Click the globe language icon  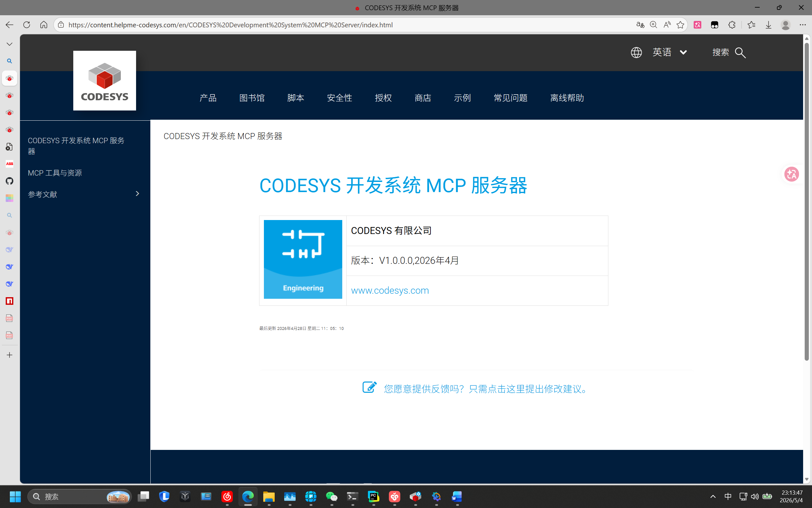(x=636, y=52)
